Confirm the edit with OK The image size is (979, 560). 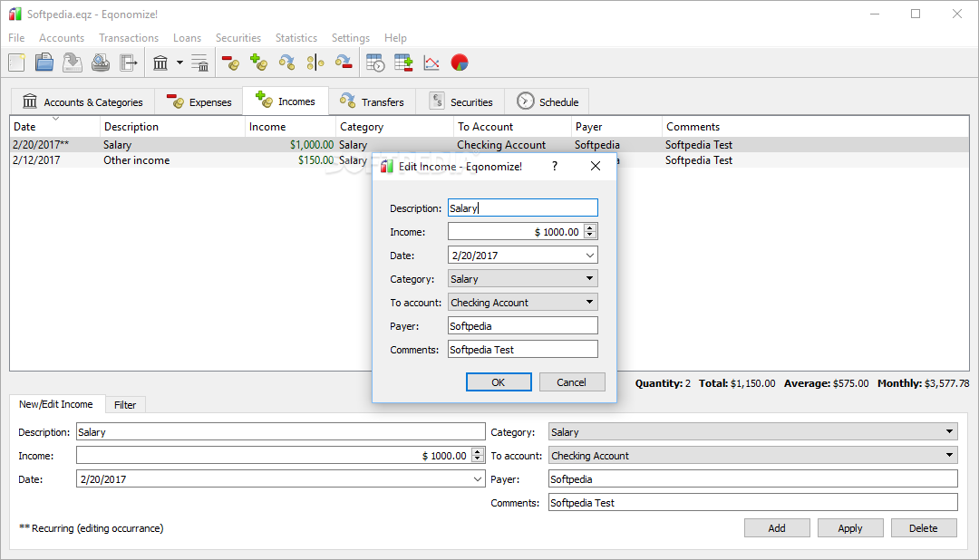tap(499, 382)
